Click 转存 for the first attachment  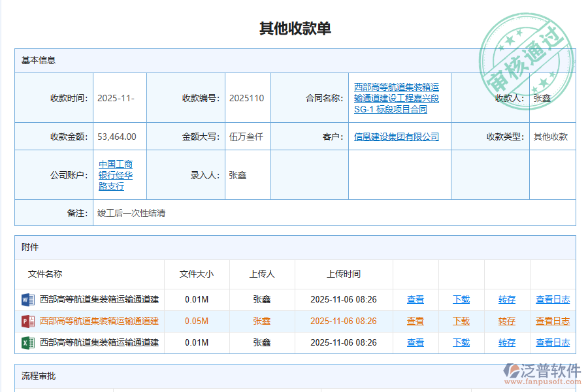tap(506, 299)
